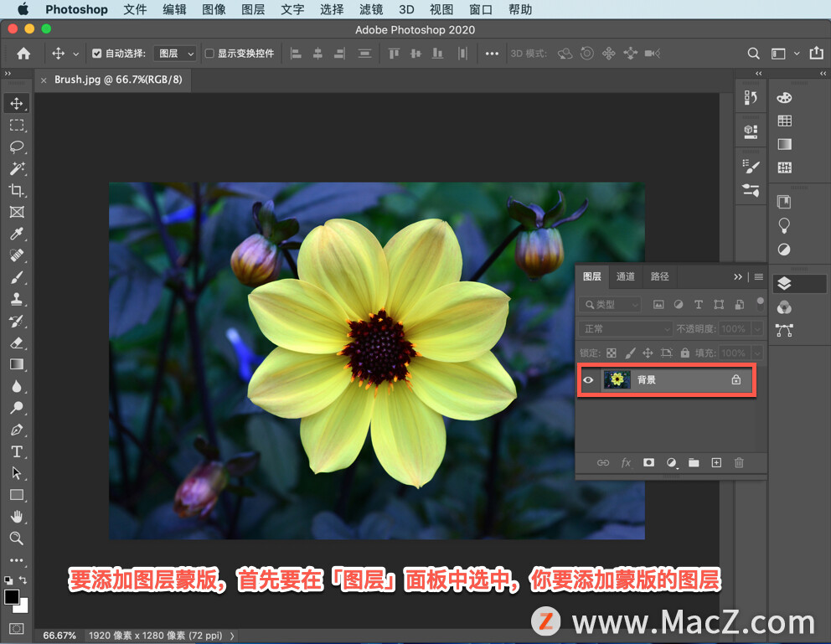The width and height of the screenshot is (831, 644).
Task: Select the Blur tool
Action: (x=17, y=386)
